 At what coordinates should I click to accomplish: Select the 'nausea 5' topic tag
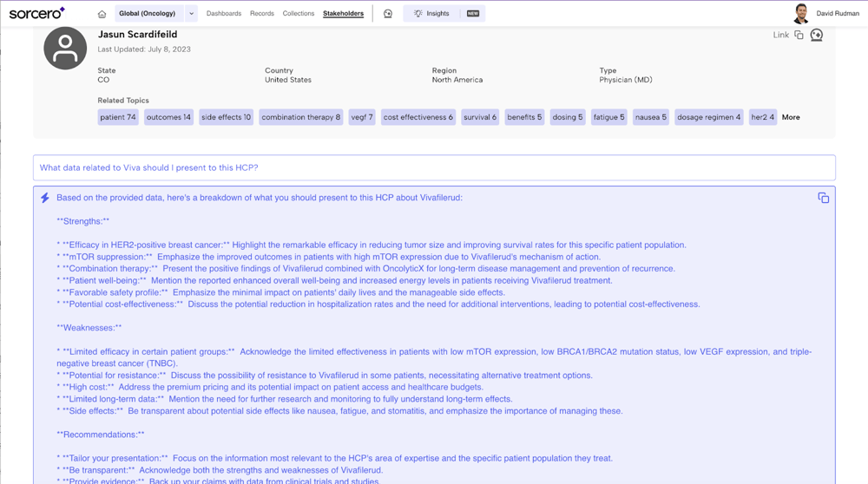point(651,117)
